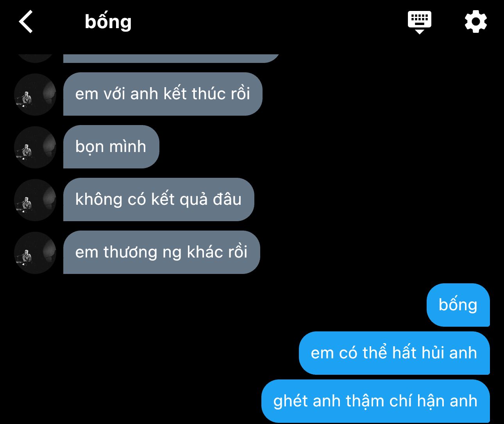
Task: Select the gray "bọn mình" message bubble
Action: [111, 147]
